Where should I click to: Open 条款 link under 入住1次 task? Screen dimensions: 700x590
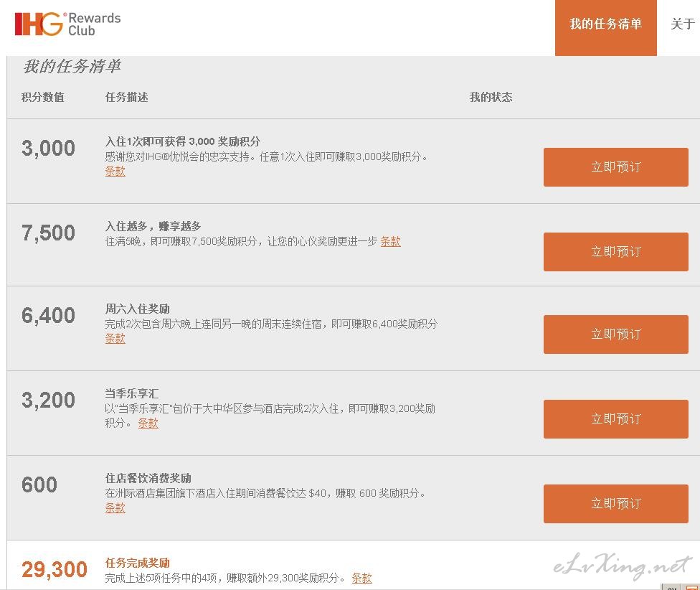click(x=115, y=171)
